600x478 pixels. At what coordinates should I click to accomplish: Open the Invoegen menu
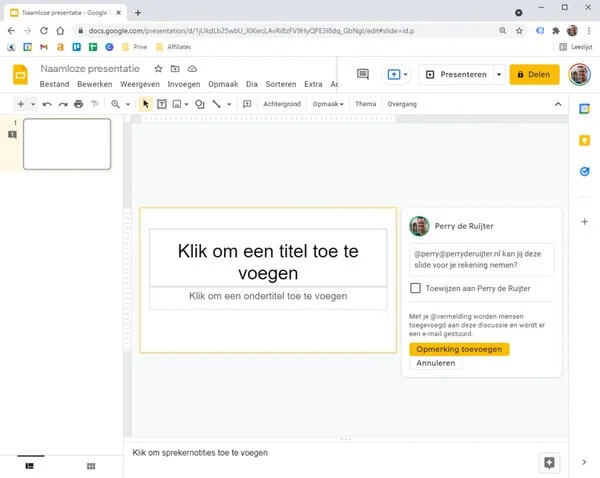pos(184,84)
